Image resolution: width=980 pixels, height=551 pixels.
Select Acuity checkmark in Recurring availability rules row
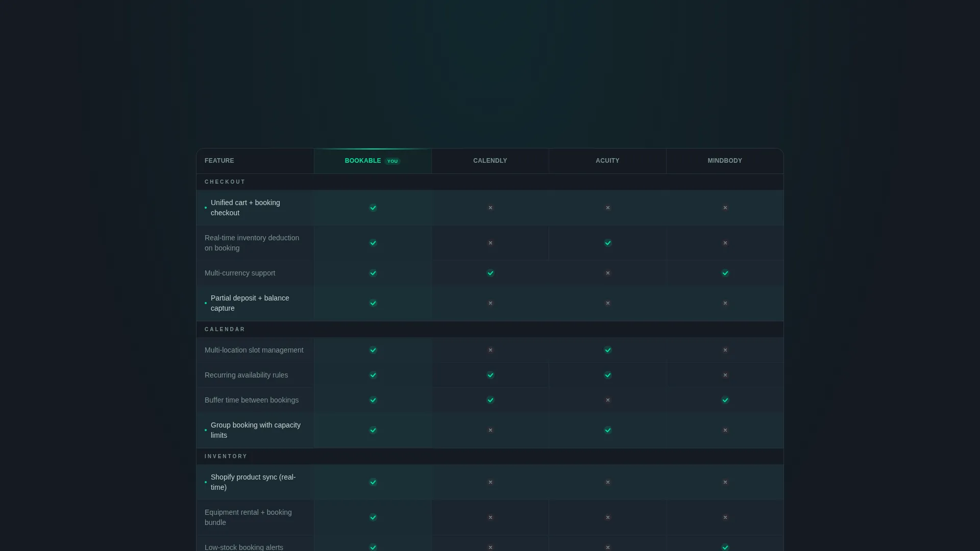click(x=608, y=375)
